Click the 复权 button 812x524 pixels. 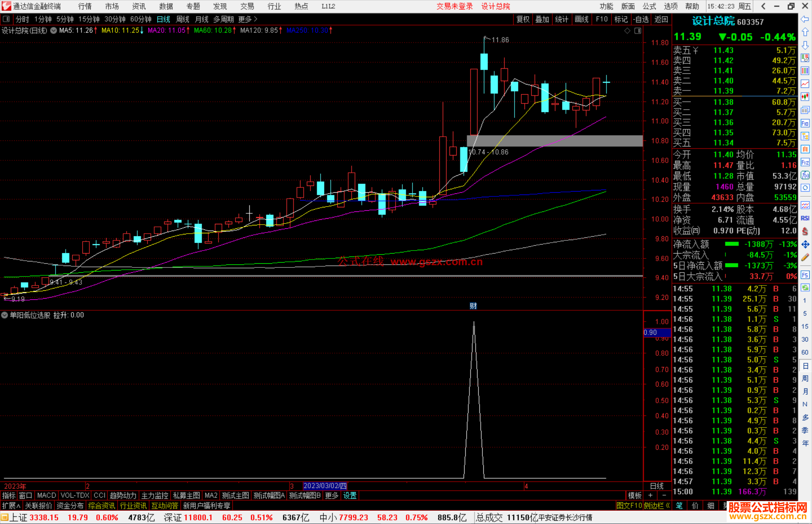(x=523, y=19)
